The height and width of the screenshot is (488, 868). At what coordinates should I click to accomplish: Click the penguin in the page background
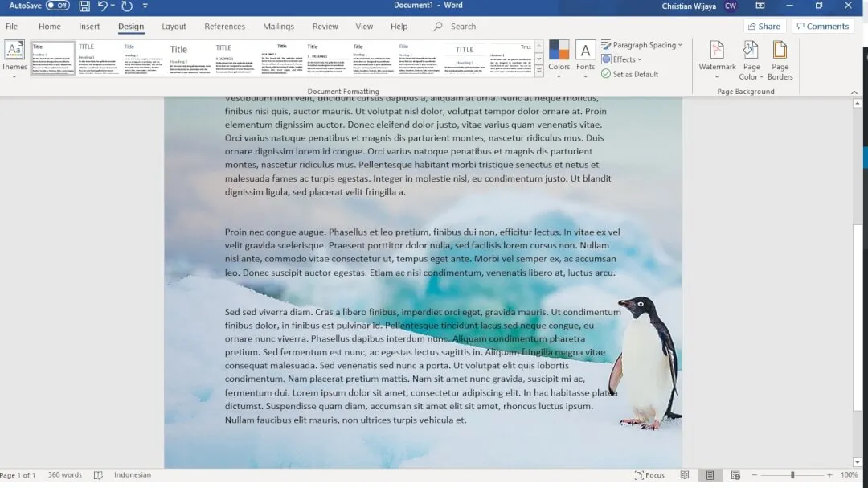645,363
